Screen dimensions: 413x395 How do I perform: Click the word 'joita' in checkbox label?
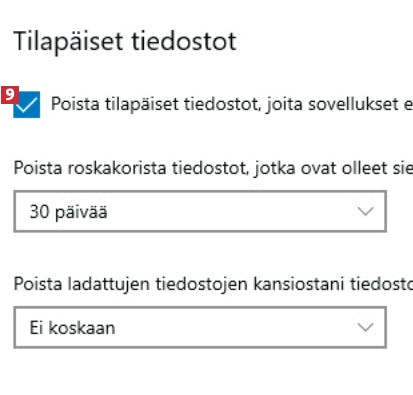(284, 104)
